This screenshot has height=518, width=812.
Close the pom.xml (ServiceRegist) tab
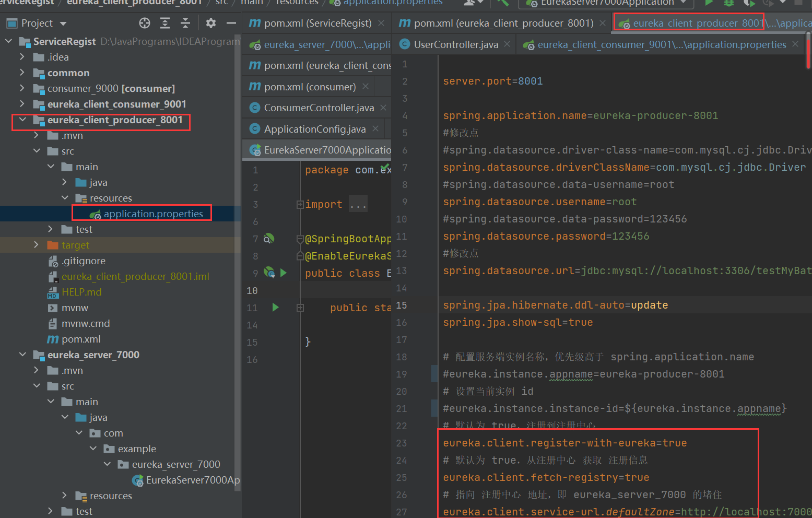click(x=381, y=23)
